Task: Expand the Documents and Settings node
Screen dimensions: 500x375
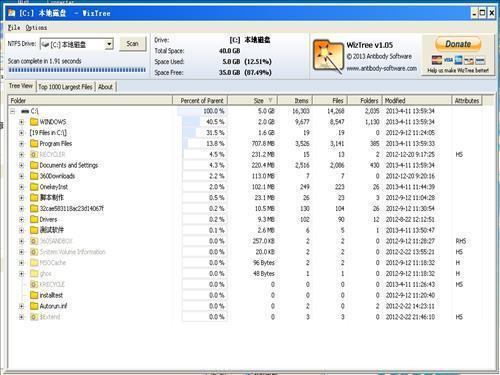Action: pos(22,165)
